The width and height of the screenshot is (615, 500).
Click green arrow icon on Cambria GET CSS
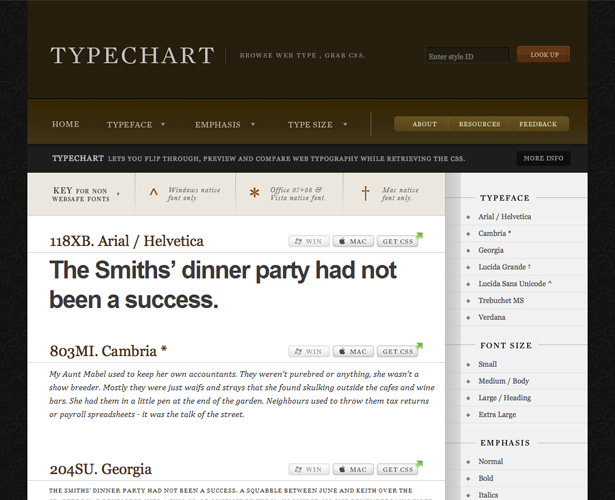[419, 346]
